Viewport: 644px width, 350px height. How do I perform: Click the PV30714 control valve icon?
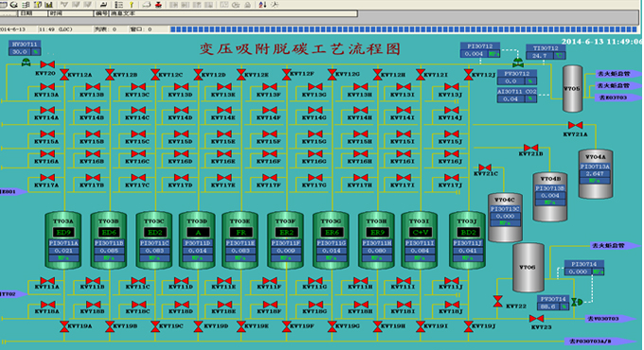coord(577,302)
